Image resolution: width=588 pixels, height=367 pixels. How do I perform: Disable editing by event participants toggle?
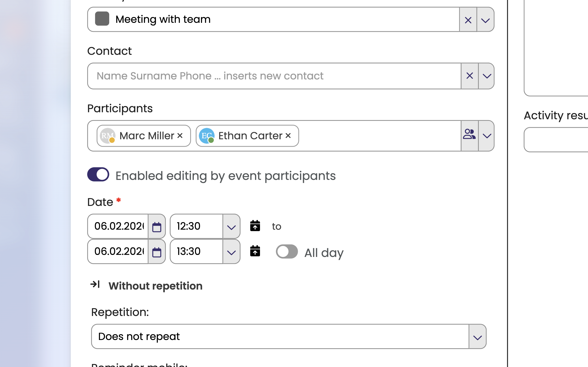click(98, 174)
